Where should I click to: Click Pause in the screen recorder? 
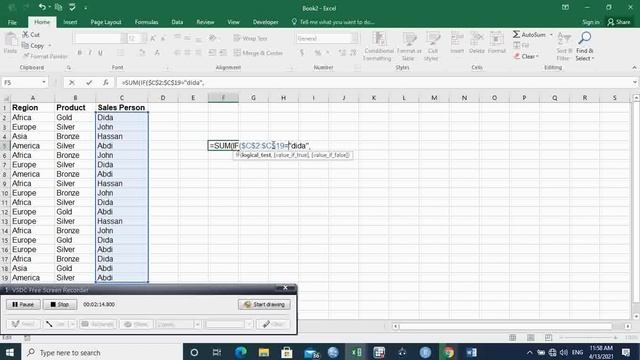click(x=23, y=304)
